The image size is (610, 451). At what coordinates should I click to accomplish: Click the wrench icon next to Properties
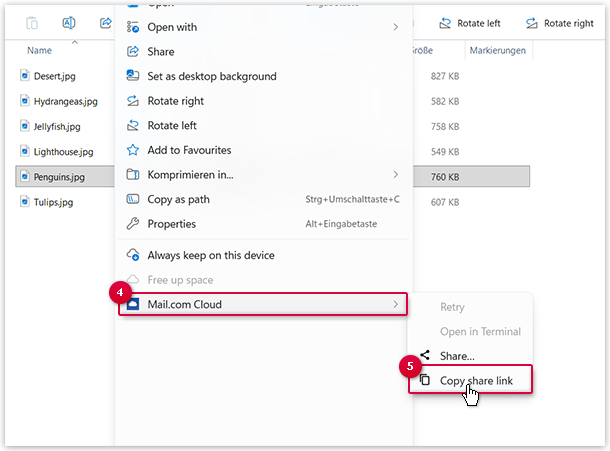(133, 224)
